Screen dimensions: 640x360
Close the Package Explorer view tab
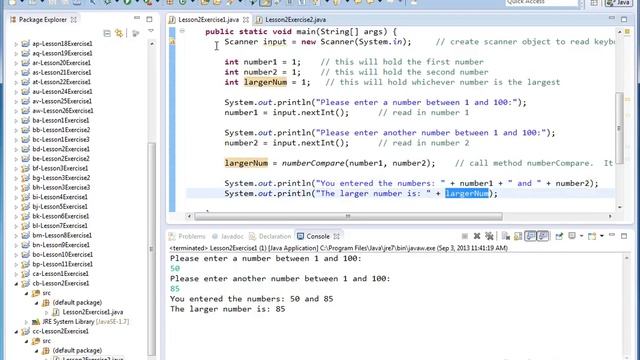[x=73, y=20]
